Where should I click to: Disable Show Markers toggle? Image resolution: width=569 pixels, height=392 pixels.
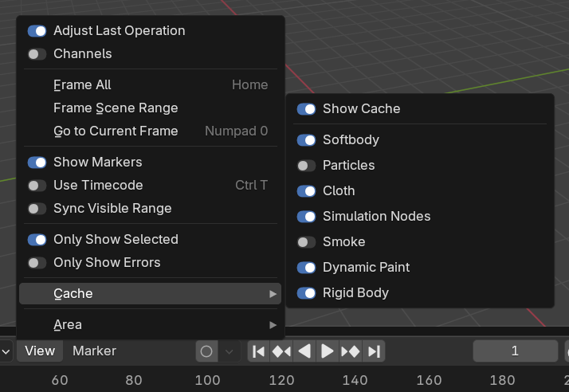click(37, 163)
